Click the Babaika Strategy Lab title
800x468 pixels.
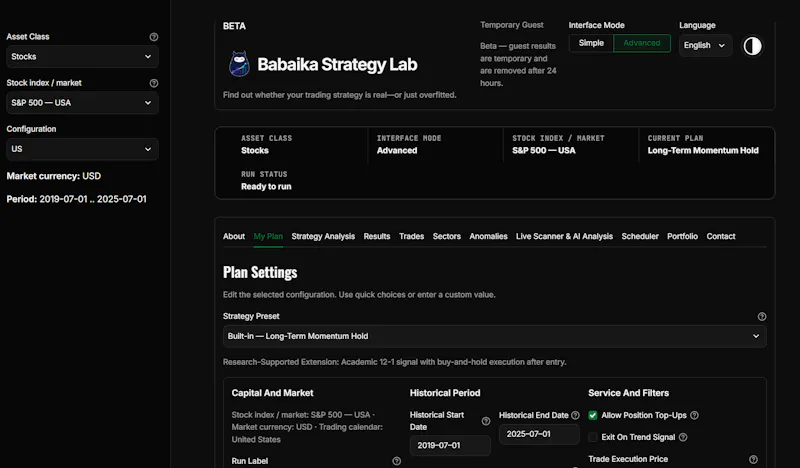coord(337,64)
